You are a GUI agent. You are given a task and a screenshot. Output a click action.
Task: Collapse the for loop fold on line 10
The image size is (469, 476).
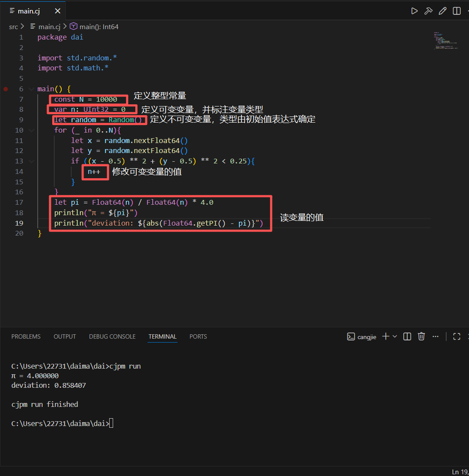(31, 130)
